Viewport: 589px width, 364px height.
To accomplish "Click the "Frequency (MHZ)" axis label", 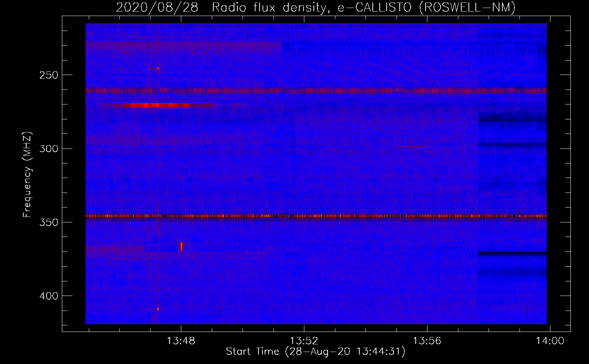I will pos(27,175).
